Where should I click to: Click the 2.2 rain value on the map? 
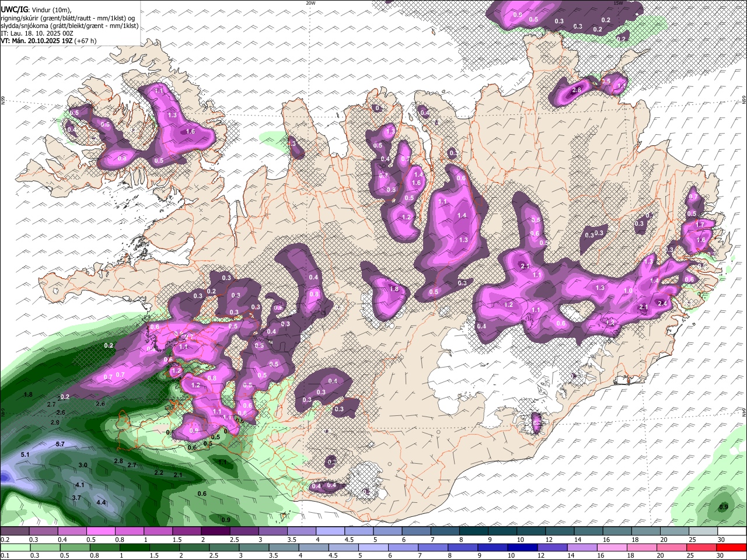click(159, 473)
